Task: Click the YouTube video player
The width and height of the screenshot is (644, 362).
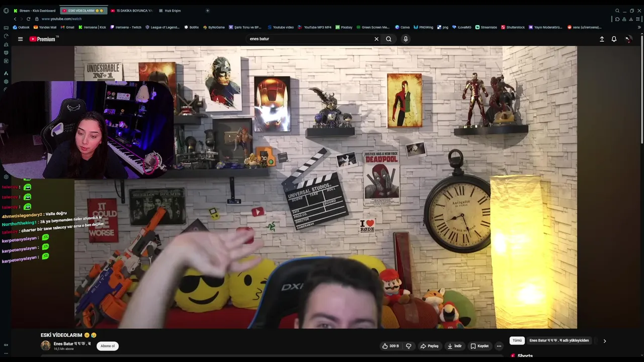Action: pos(326,187)
